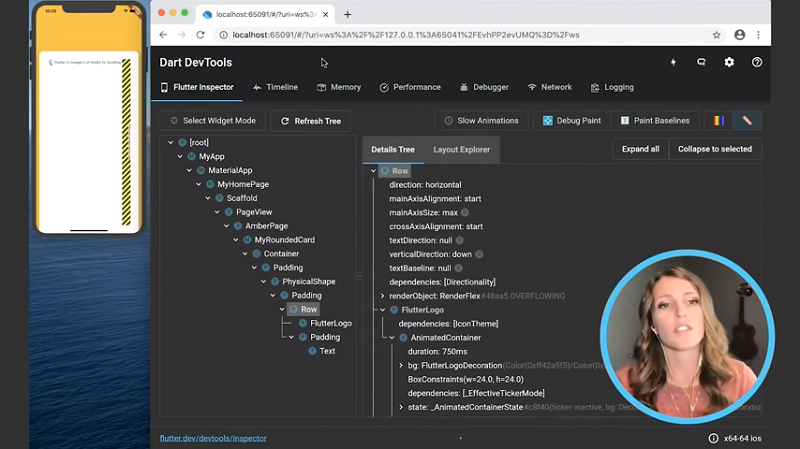Click 'BoxConstraints(w=24.0, h=24.0)' line
Screen dimensions: 800x449
point(465,379)
